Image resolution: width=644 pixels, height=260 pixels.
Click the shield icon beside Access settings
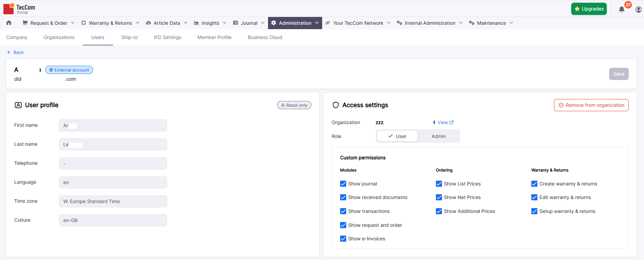point(336,105)
